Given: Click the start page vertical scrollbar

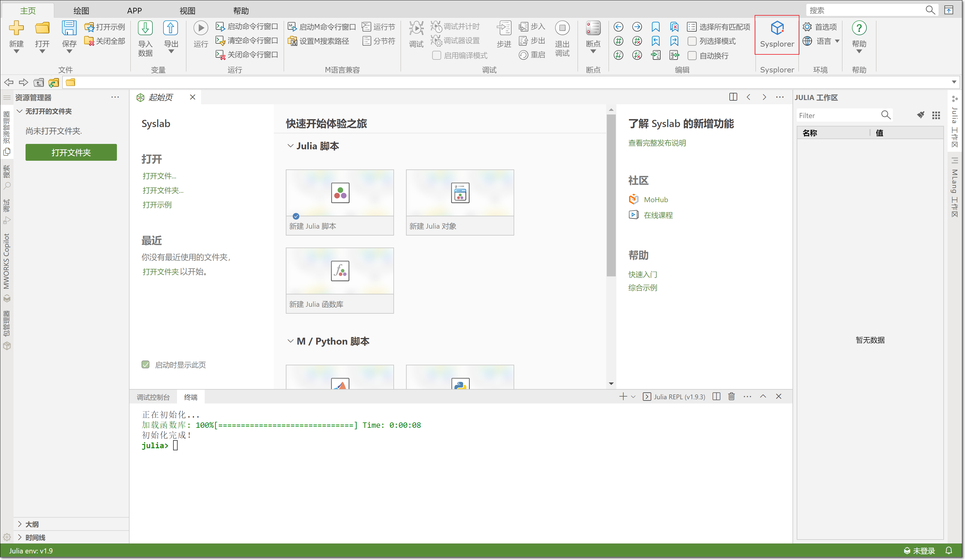Looking at the screenshot, I should point(611,195).
